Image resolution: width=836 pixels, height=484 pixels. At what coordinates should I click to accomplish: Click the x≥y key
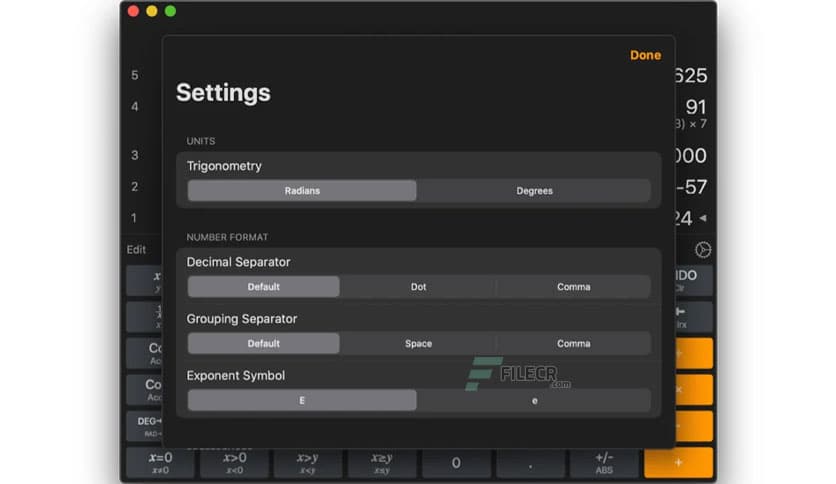pos(382,463)
